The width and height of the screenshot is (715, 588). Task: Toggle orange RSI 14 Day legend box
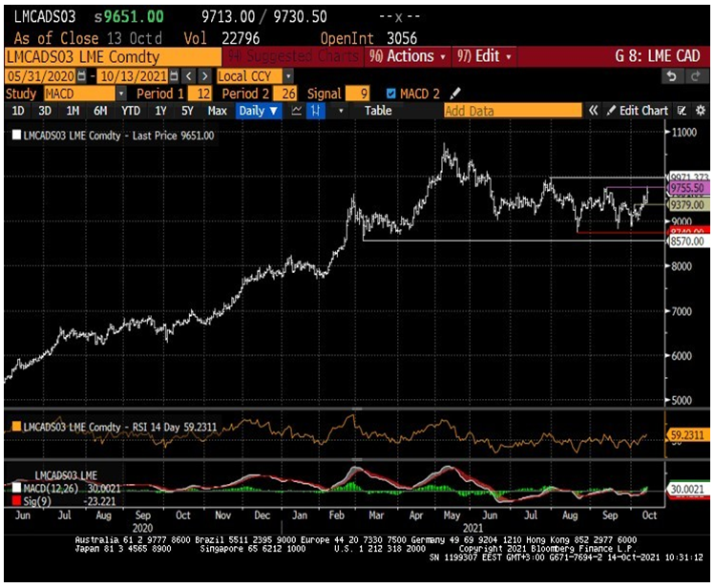[x=16, y=426]
